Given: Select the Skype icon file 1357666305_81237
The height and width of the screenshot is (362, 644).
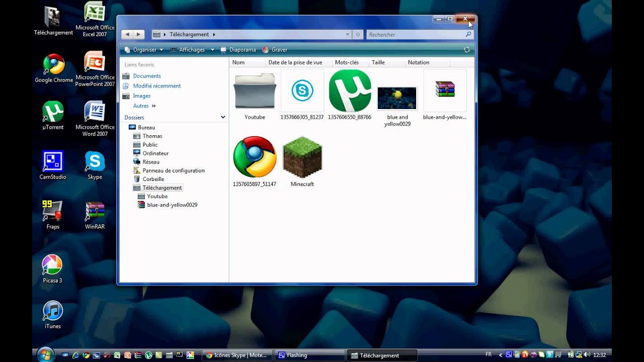Looking at the screenshot, I should [x=302, y=91].
